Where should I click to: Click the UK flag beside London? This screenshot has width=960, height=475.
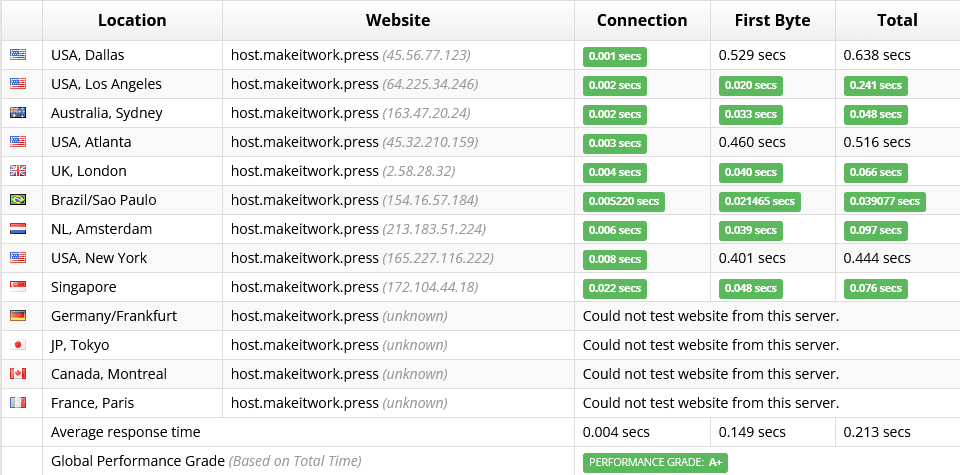point(18,171)
